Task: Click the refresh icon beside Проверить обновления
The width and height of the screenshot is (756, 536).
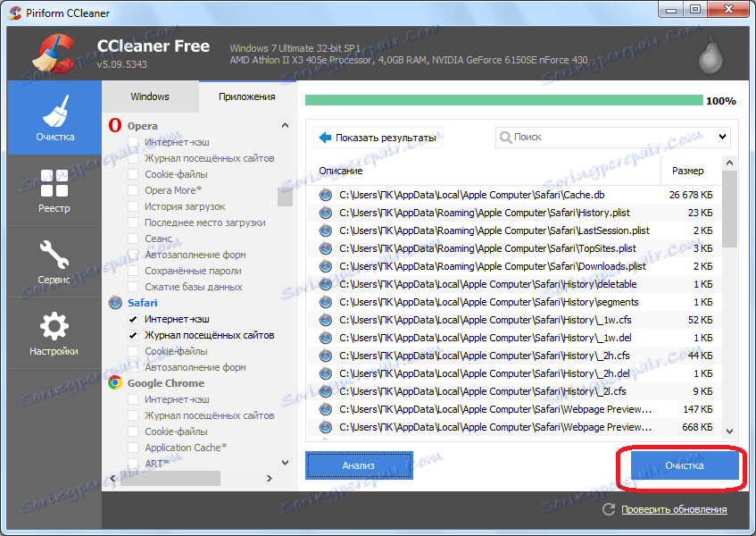Action: [609, 509]
